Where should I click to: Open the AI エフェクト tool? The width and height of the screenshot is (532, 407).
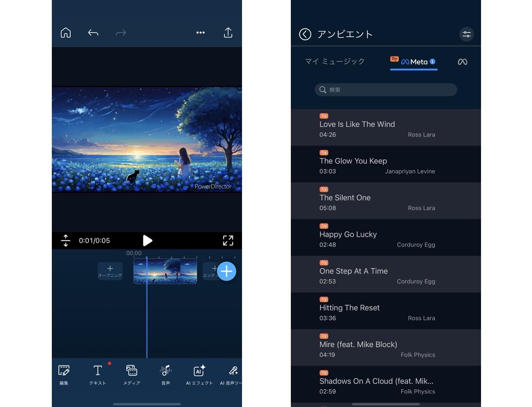[199, 375]
